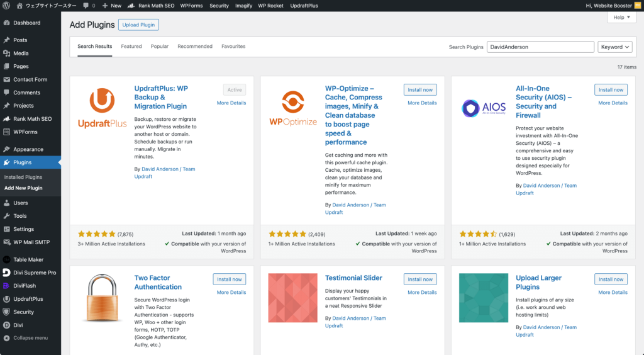This screenshot has width=644, height=355.
Task: Click the Tools wrench icon
Action: click(x=6, y=216)
